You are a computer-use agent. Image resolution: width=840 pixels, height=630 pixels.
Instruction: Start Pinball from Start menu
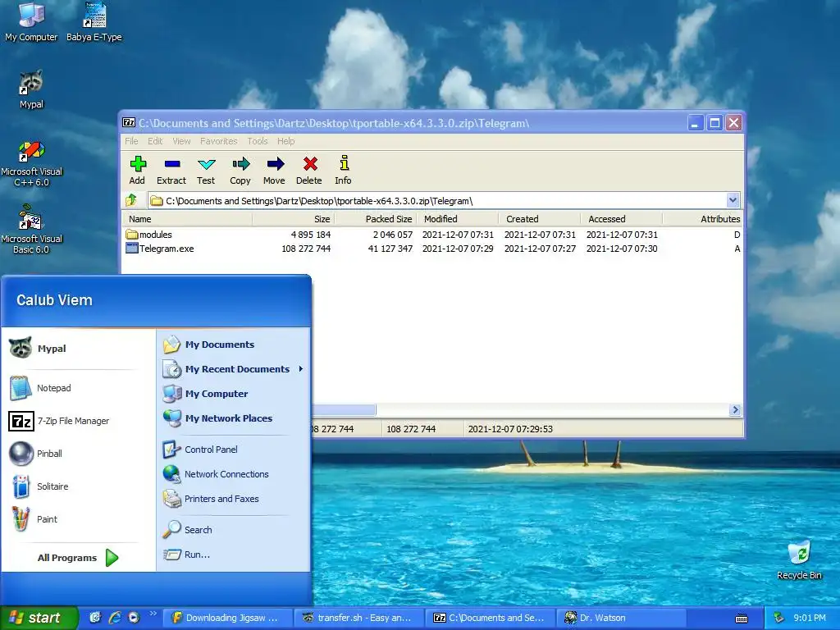[36, 454]
